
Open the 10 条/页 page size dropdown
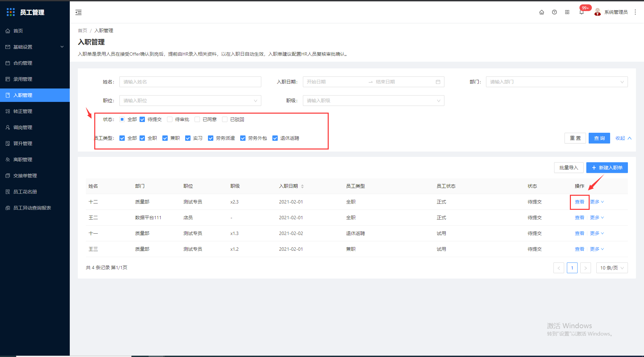coord(612,268)
